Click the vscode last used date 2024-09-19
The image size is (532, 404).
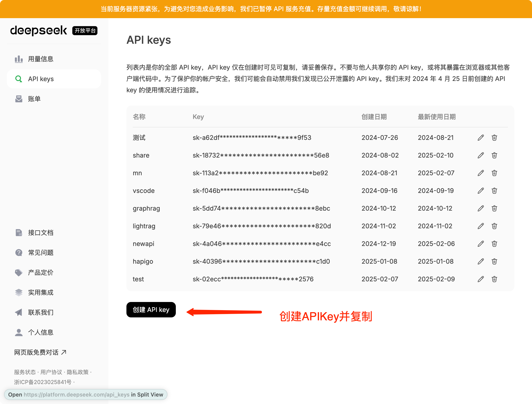point(436,191)
